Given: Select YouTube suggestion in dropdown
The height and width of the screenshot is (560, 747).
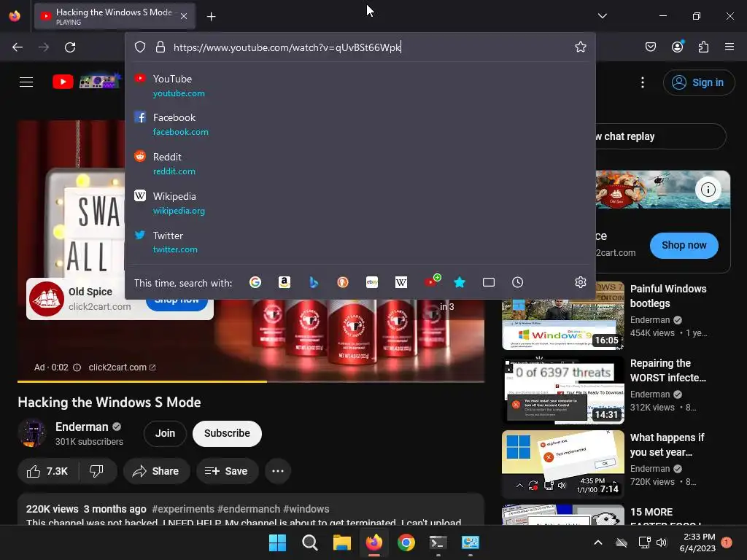Looking at the screenshot, I should pyautogui.click(x=360, y=86).
